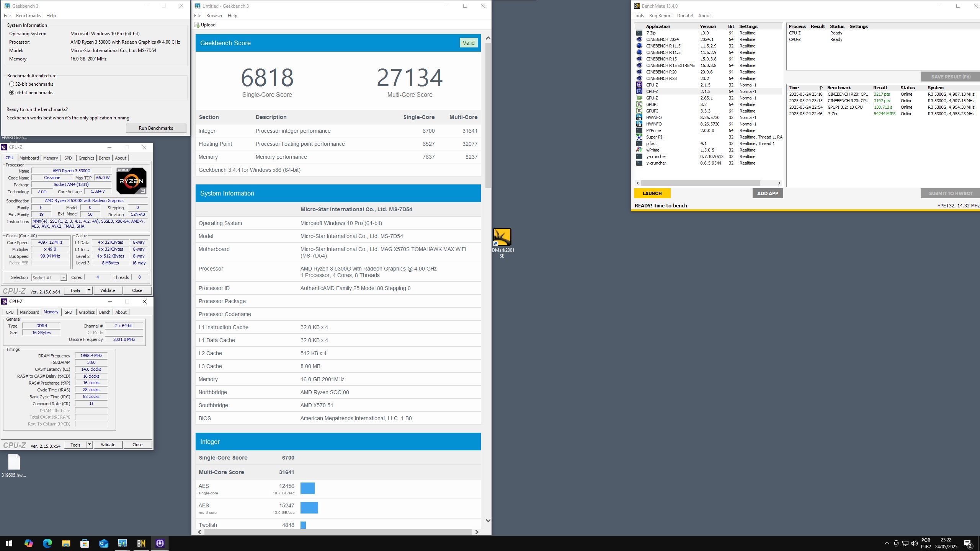
Task: Select the wPrime icon in BenchMate
Action: tap(639, 150)
